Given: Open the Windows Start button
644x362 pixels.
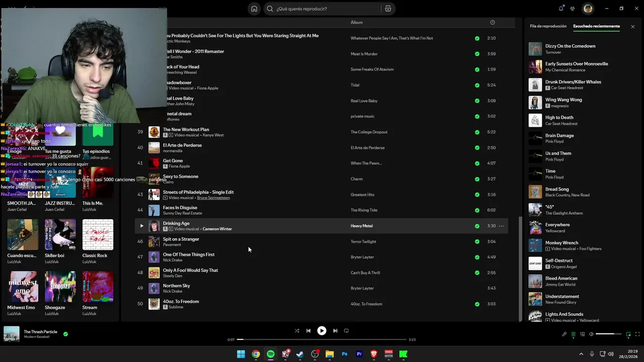Looking at the screenshot, I should point(241,354).
